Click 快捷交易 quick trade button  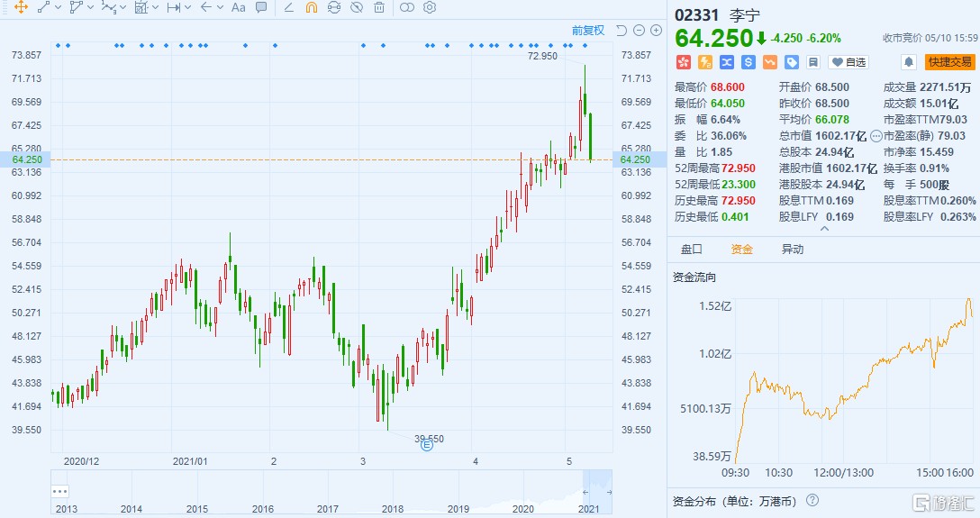pos(950,62)
